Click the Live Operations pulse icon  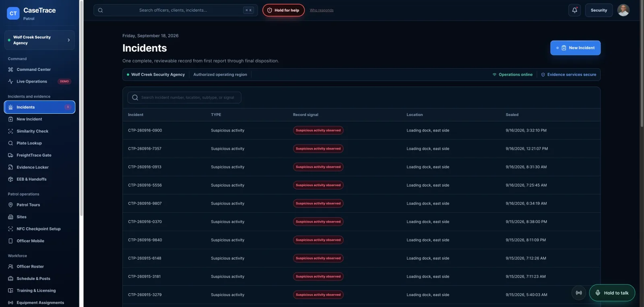tap(10, 81)
